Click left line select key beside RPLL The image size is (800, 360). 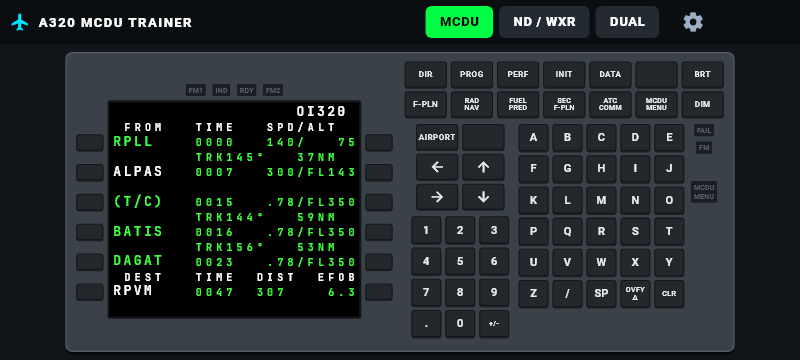(x=90, y=143)
